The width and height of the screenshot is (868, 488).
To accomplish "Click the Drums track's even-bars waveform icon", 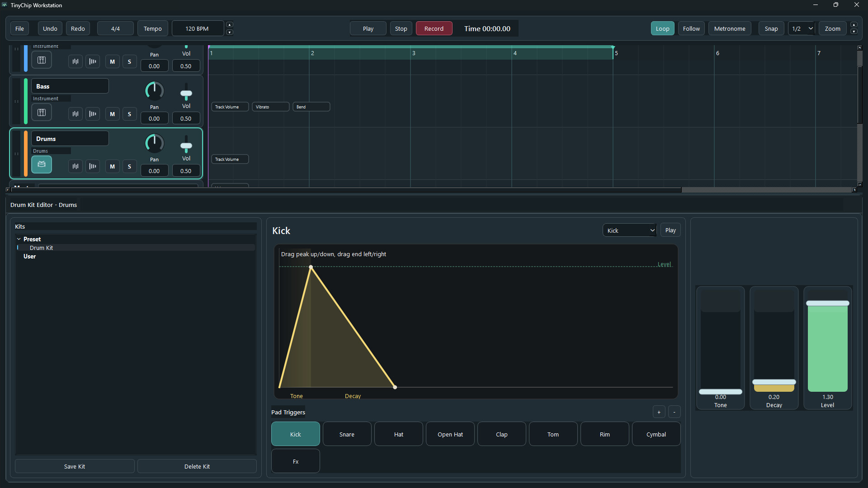I will tap(75, 167).
